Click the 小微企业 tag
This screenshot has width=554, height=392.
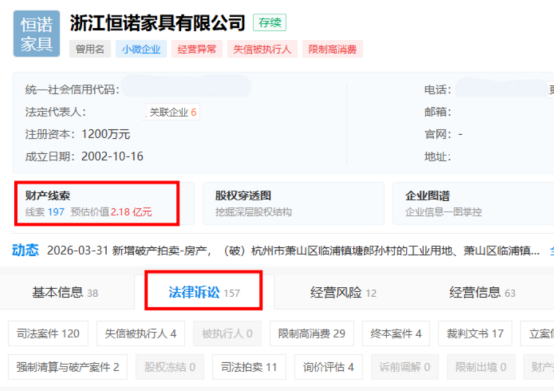pos(141,49)
